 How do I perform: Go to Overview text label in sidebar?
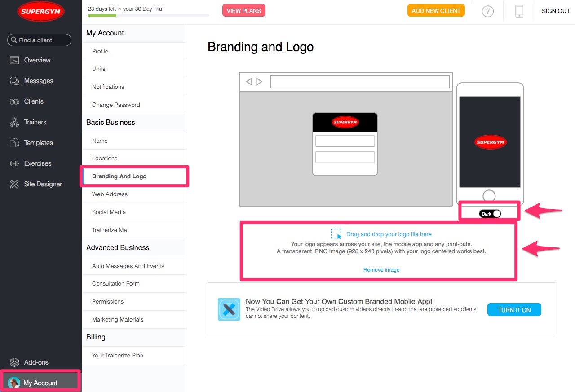(37, 60)
